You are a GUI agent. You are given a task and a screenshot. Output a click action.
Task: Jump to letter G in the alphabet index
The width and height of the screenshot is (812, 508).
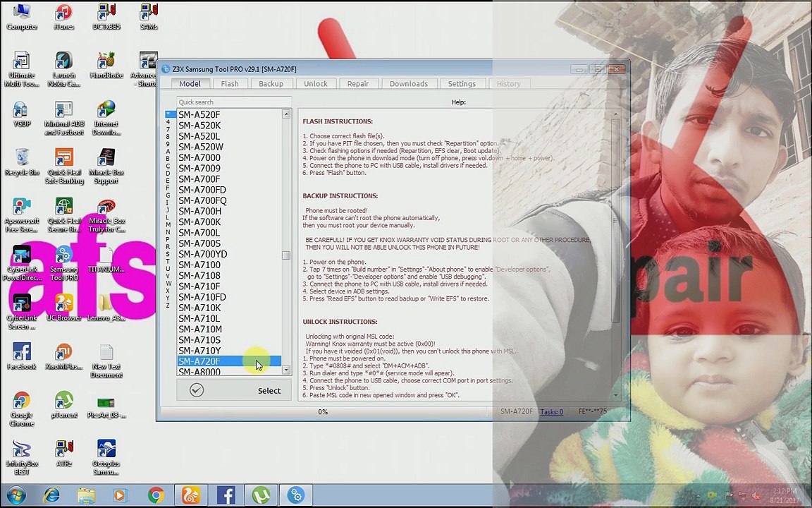[168, 195]
